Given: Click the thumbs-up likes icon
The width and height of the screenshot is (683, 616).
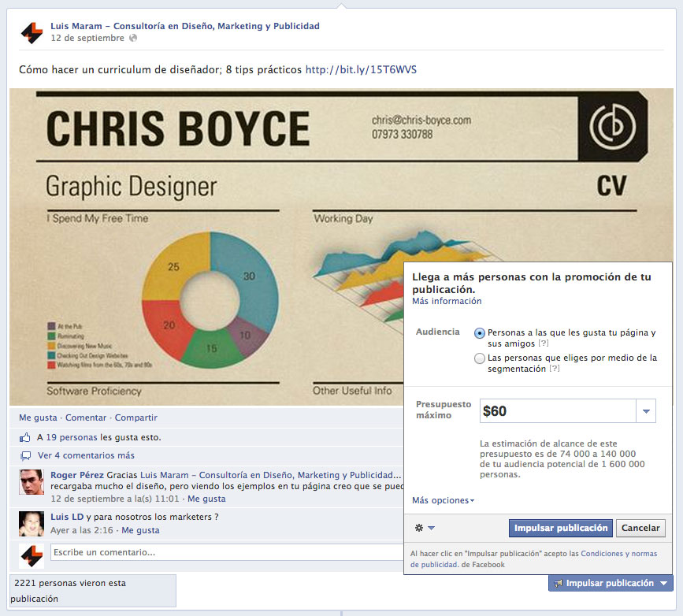Looking at the screenshot, I should [x=25, y=436].
